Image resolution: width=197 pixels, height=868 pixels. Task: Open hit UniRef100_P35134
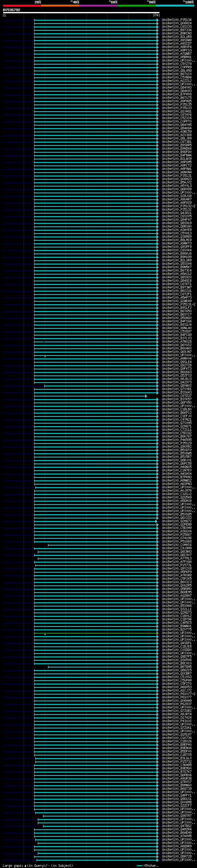tap(177, 20)
